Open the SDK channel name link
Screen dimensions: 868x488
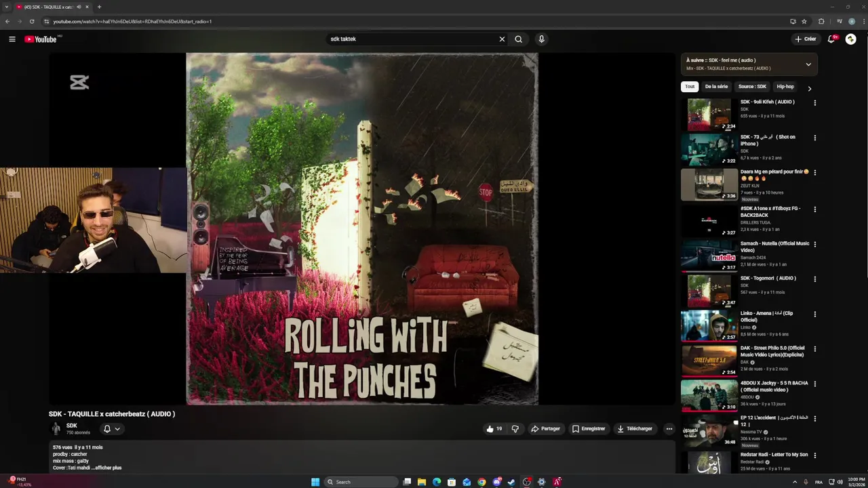[71, 426]
